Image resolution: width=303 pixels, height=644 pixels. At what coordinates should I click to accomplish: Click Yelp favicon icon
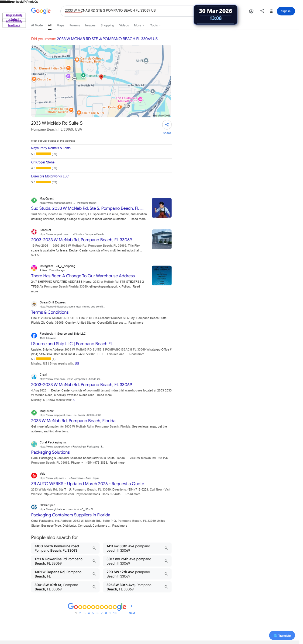34,475
